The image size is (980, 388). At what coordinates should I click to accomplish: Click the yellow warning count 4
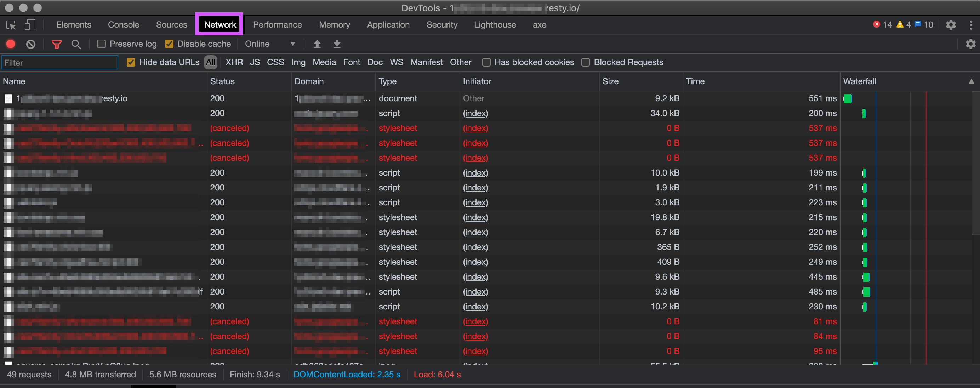904,25
